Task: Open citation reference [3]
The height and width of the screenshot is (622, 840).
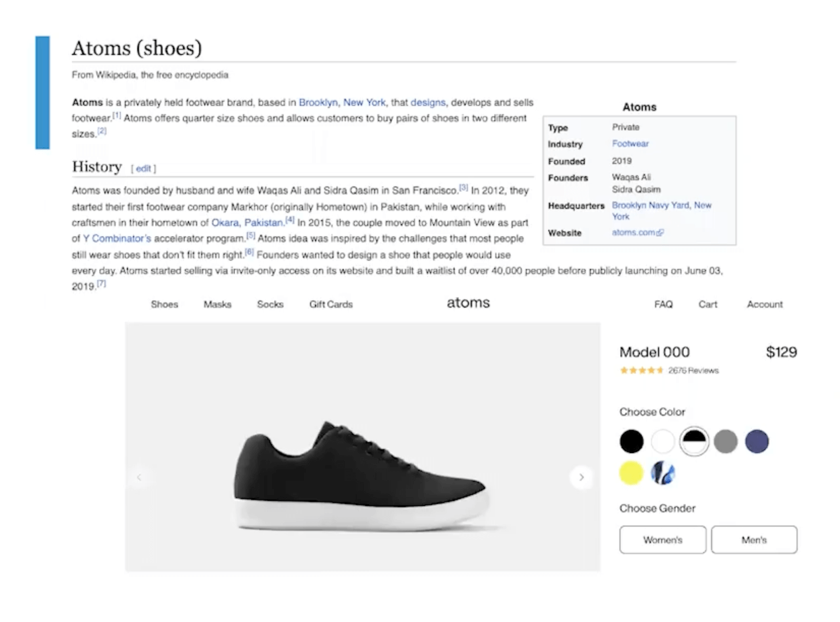Action: [x=463, y=187]
